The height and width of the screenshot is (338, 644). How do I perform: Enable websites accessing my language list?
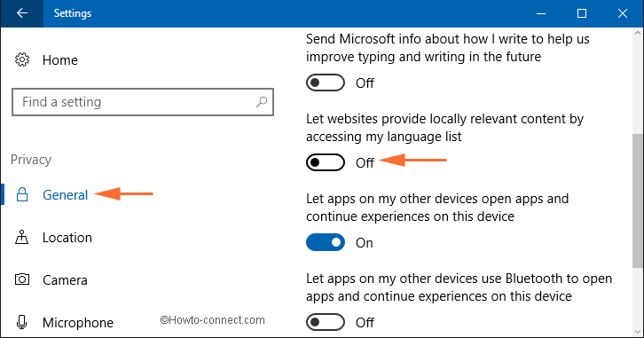point(326,162)
